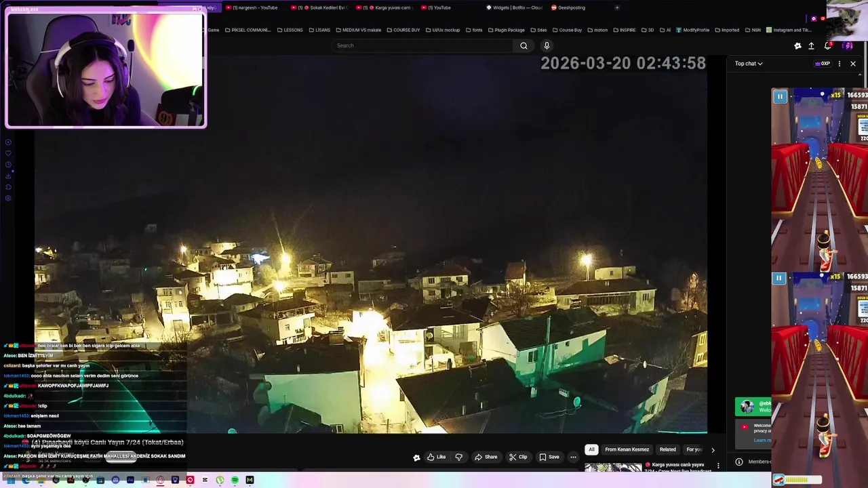The width and height of the screenshot is (868, 488).
Task: Open the 0XP points badge in chat
Action: 823,64
